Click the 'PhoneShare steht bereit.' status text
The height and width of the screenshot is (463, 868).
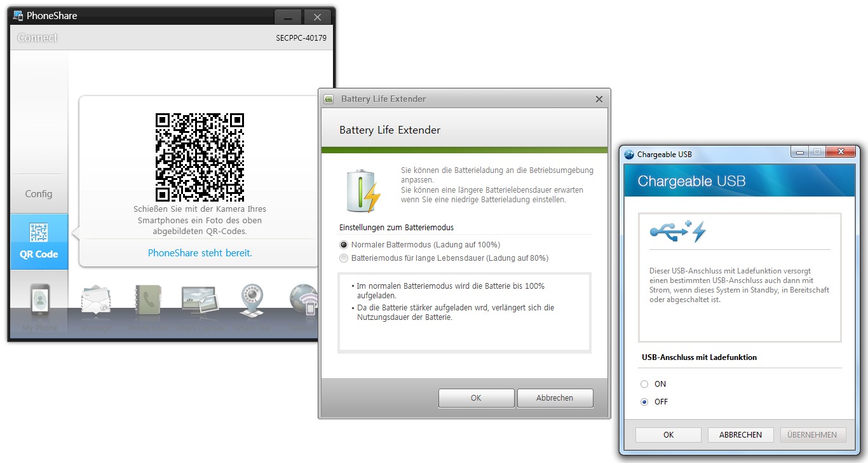click(200, 253)
